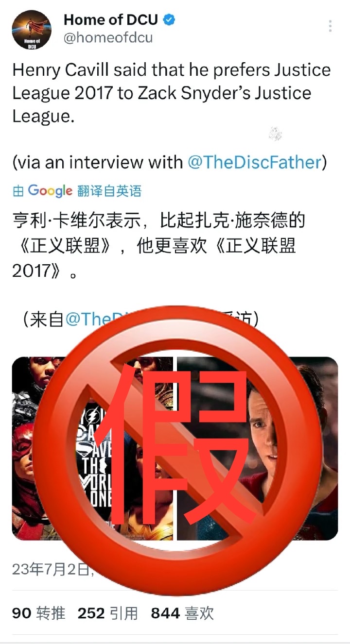View the 90 转推 retweets list

pos(38,613)
